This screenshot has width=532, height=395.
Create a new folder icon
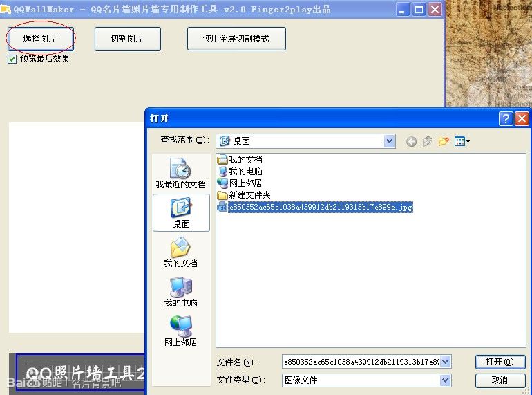click(x=444, y=141)
